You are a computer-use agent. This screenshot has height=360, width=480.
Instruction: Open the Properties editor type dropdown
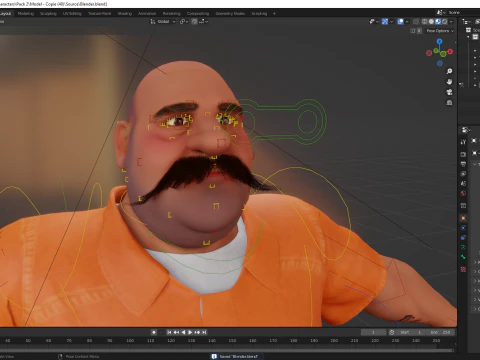(x=466, y=130)
